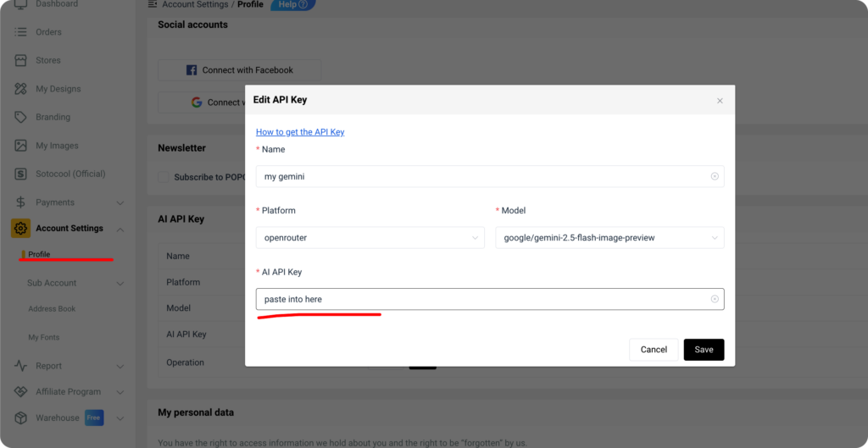Open the Platform dropdown showing openrouter
This screenshot has width=868, height=448.
[x=370, y=238]
